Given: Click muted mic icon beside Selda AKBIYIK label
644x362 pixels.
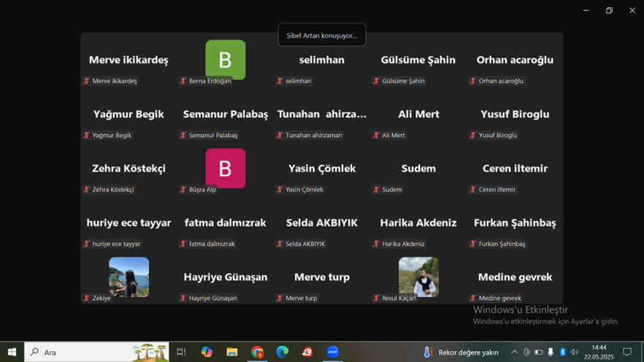Looking at the screenshot, I should pyautogui.click(x=280, y=244).
